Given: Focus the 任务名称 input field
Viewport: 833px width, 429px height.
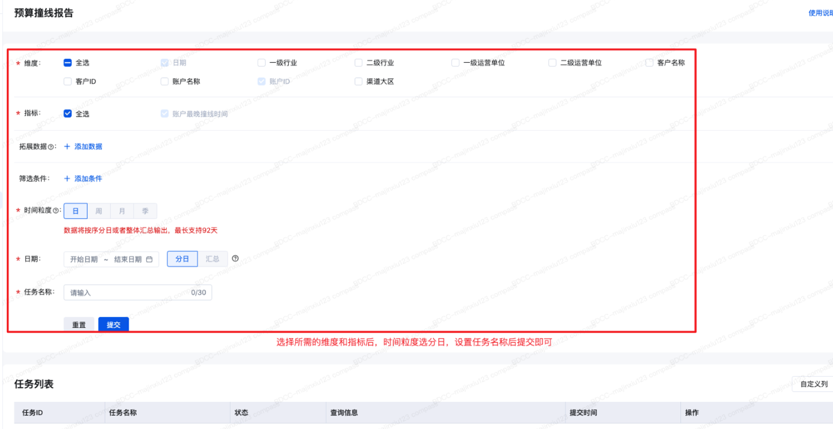Looking at the screenshot, I should point(128,293).
